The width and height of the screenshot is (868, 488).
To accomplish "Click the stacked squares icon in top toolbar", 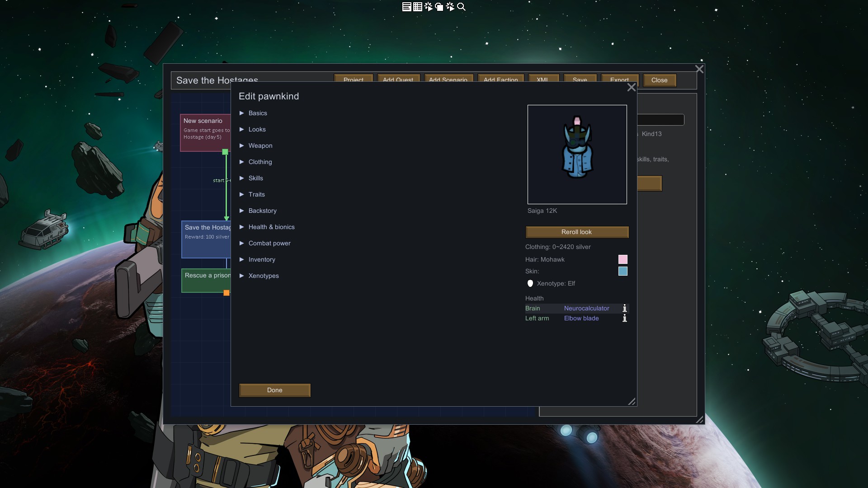I will pos(439,7).
